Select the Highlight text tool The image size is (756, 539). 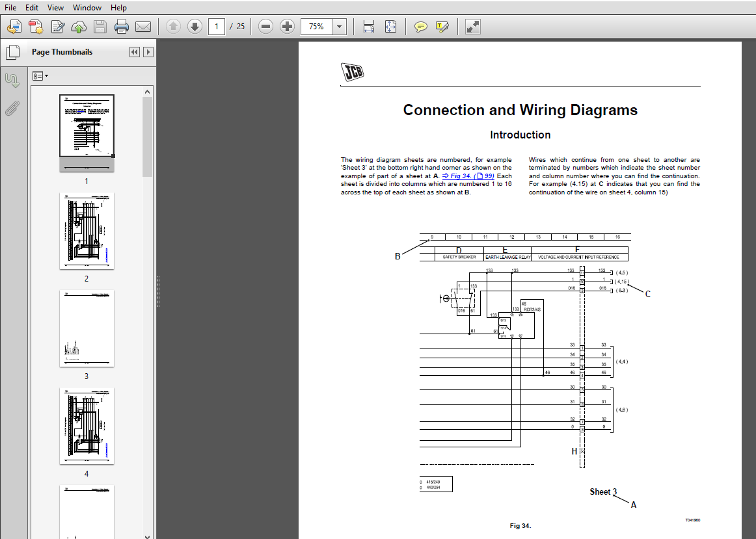click(x=442, y=27)
